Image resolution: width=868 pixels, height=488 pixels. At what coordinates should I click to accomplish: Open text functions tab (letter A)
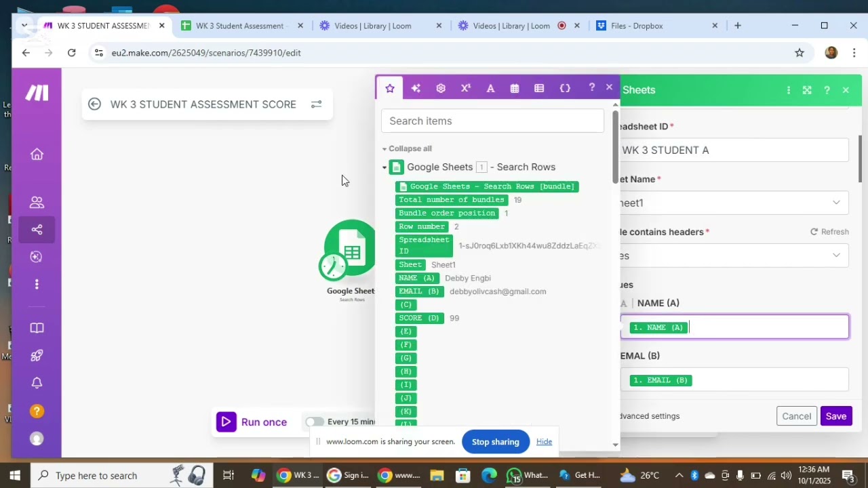click(x=490, y=88)
